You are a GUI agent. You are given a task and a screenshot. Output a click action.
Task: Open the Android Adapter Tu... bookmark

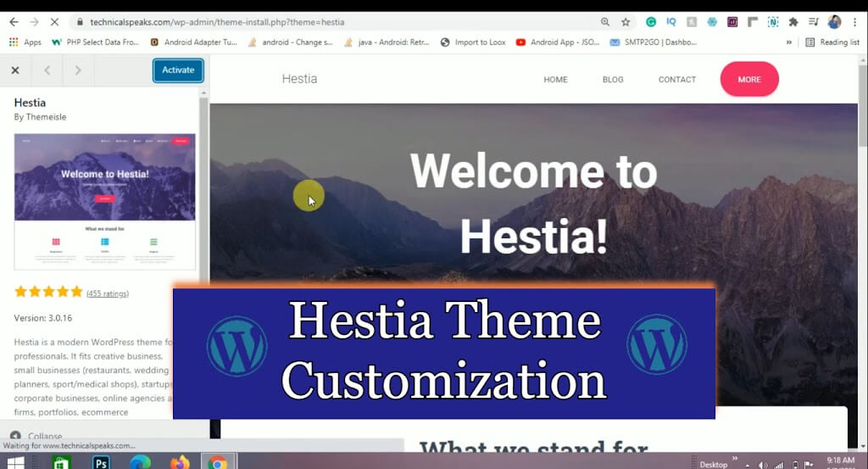194,42
